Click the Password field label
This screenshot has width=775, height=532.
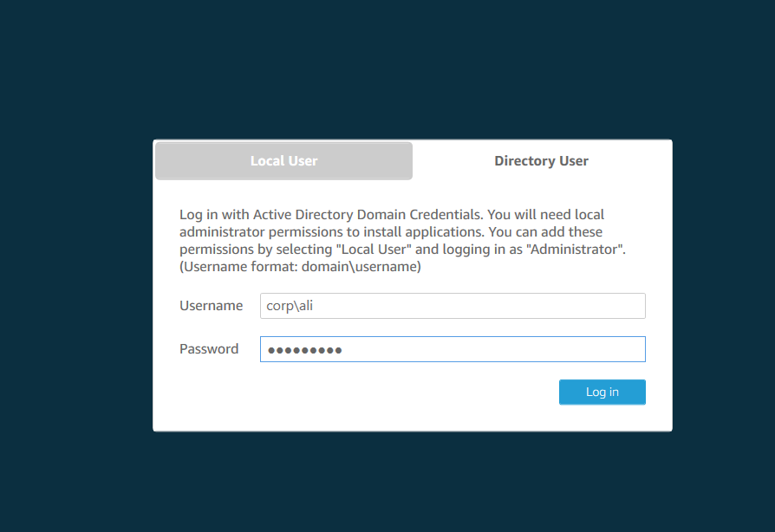click(209, 349)
